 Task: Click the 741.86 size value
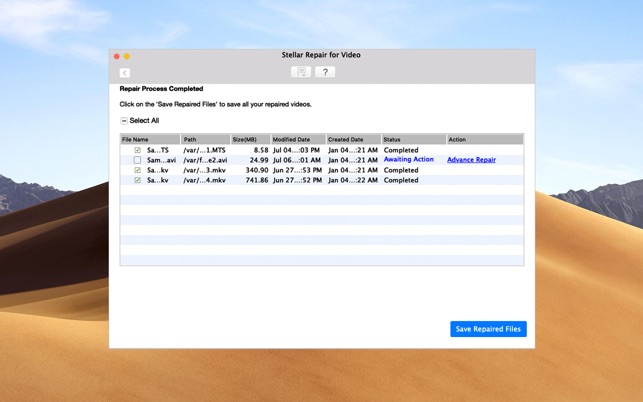[x=257, y=180]
